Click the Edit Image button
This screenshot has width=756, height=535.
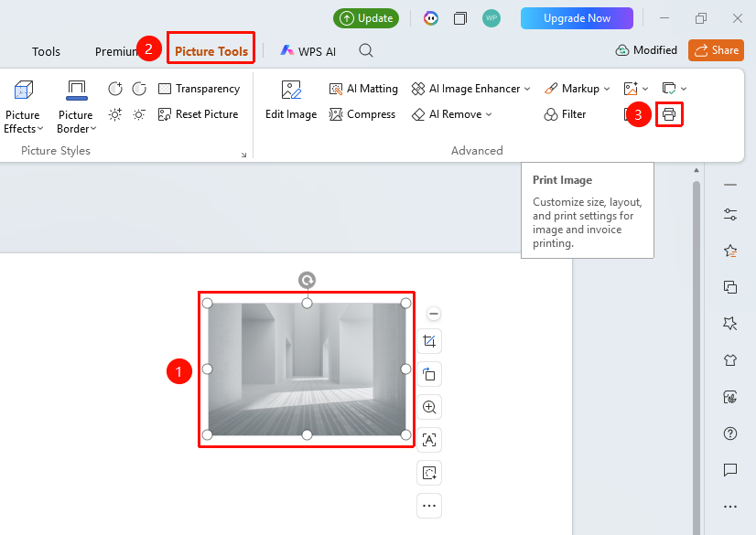291,101
